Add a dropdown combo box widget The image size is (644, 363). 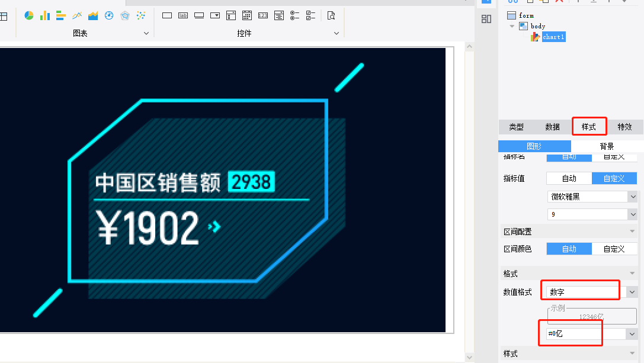(215, 15)
